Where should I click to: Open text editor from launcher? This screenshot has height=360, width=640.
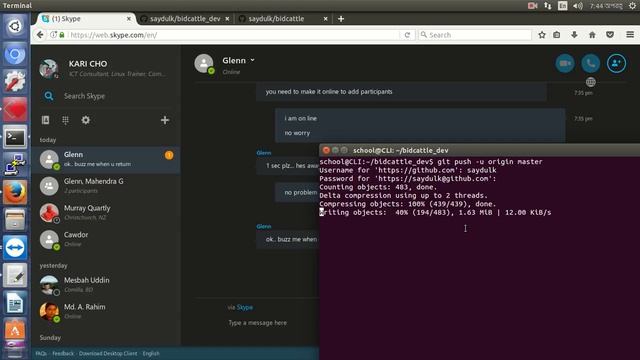coord(15,275)
